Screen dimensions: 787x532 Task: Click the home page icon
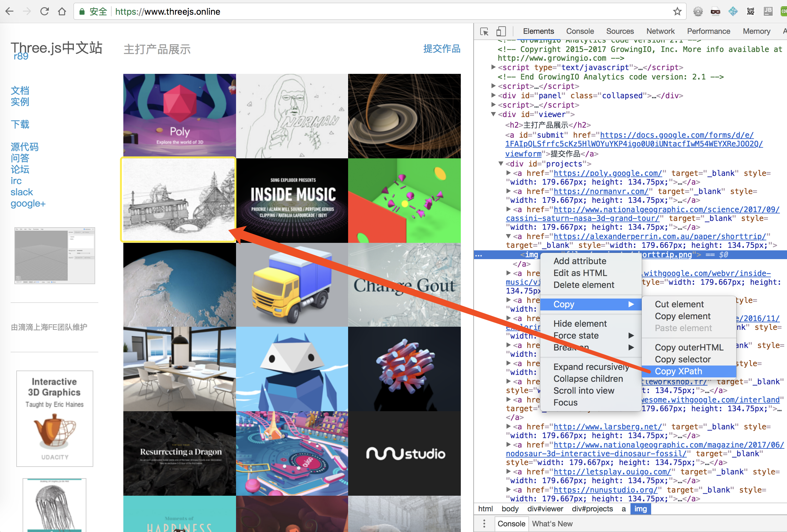62,12
